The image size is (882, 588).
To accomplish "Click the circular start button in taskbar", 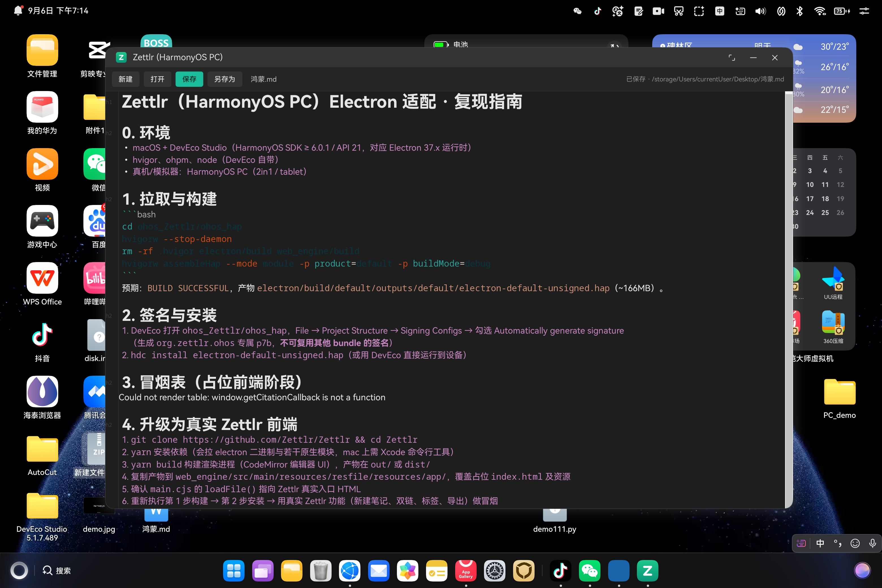I will 19,571.
